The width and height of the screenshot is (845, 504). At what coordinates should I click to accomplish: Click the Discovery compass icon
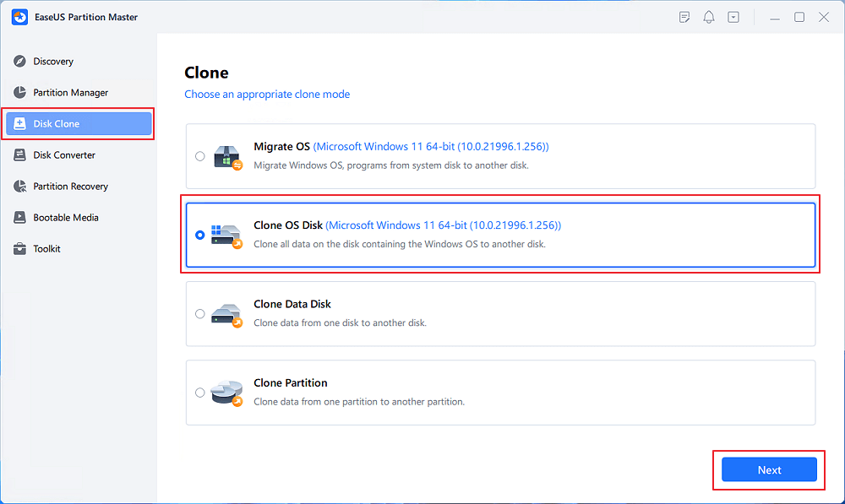pos(20,62)
